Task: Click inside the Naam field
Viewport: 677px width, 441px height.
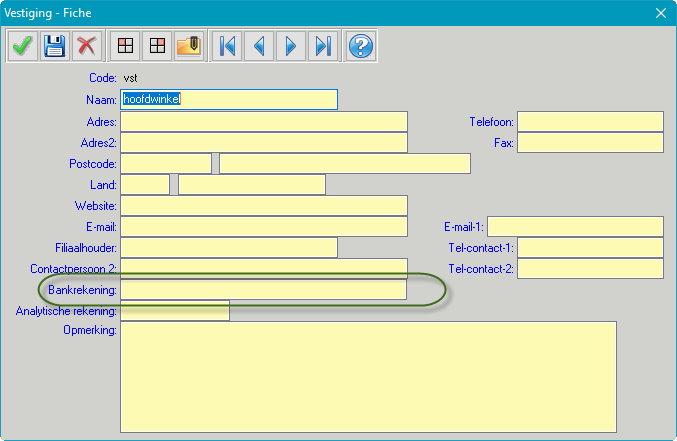Action: pyautogui.click(x=228, y=99)
